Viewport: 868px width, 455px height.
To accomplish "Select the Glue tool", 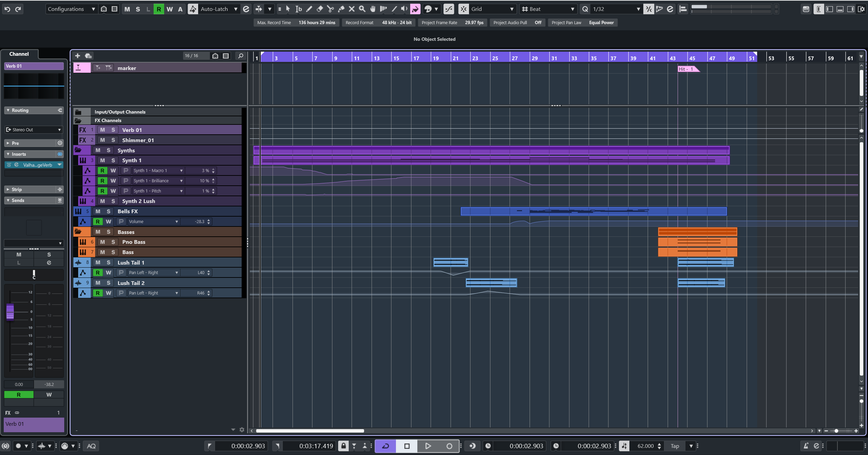I will click(x=341, y=9).
